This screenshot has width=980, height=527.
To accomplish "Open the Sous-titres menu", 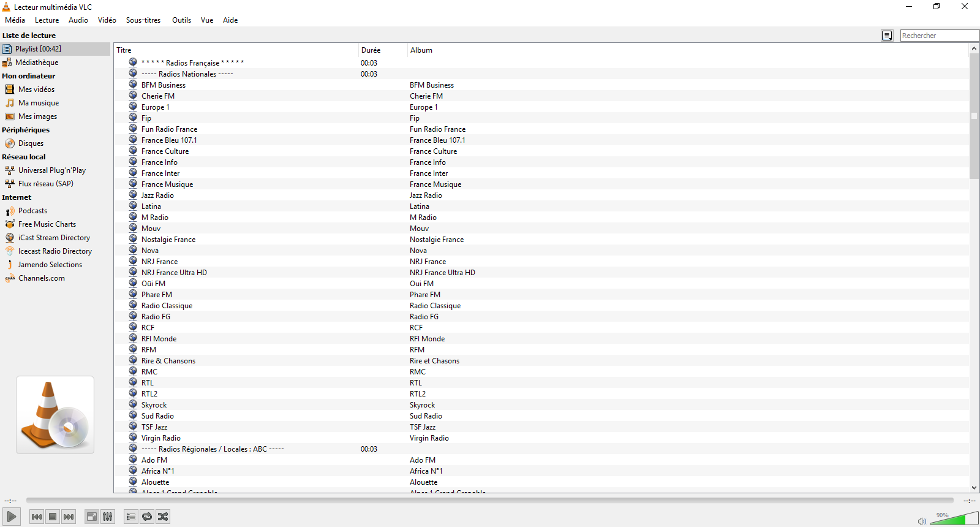I will (x=143, y=20).
